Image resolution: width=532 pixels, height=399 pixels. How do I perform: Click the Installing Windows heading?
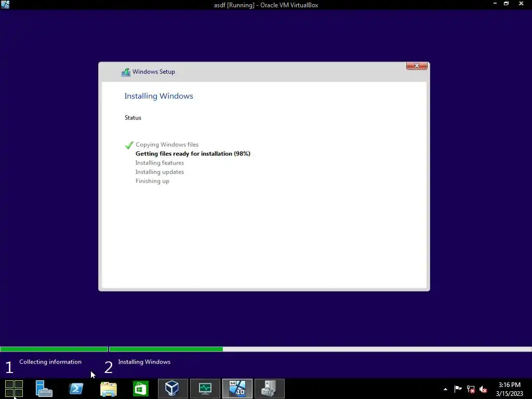(158, 96)
